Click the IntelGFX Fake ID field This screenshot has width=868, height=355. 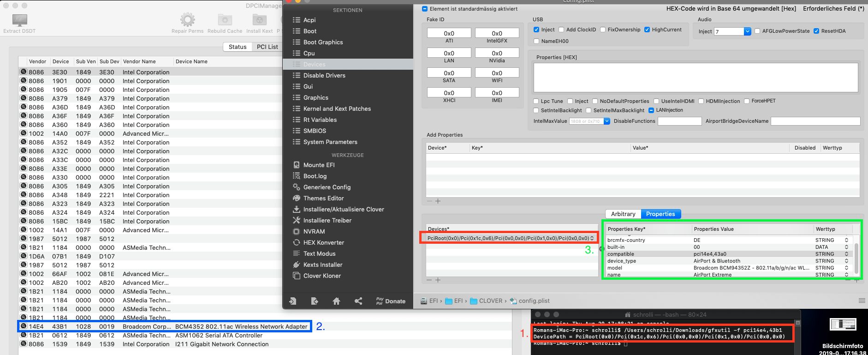click(497, 33)
